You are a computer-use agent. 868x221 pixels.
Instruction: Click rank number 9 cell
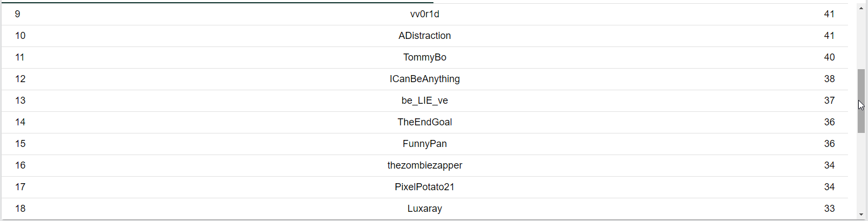[18, 14]
